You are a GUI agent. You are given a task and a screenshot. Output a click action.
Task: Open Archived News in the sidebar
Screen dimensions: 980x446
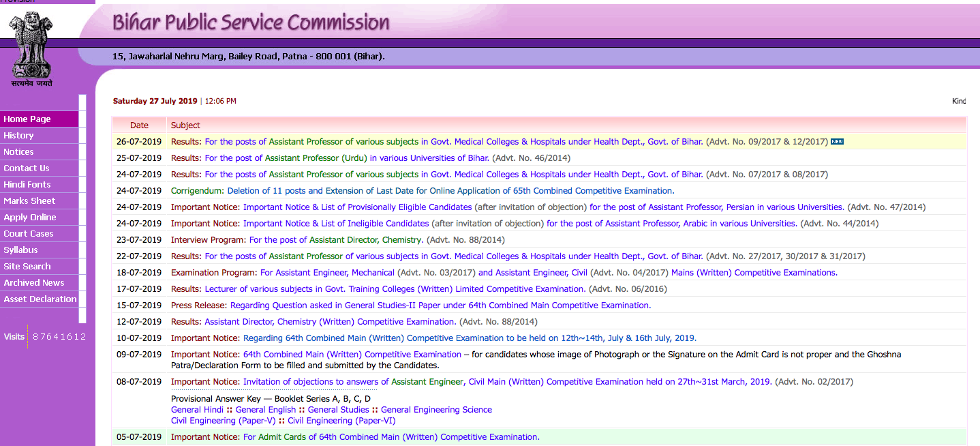click(34, 283)
